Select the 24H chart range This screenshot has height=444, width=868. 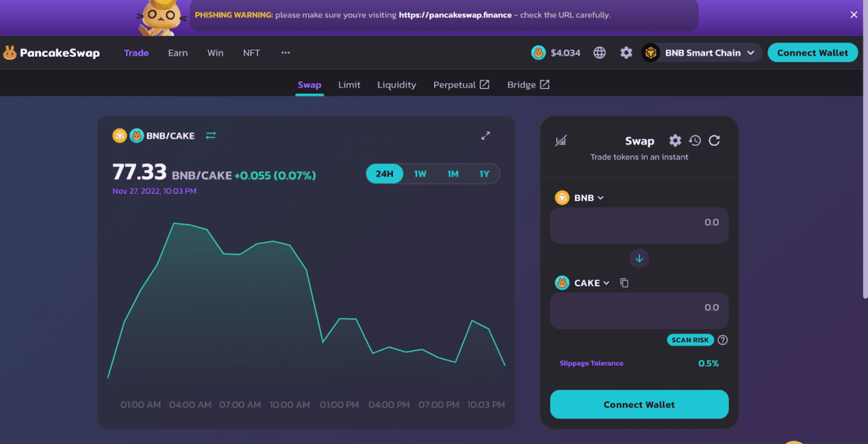[385, 174]
